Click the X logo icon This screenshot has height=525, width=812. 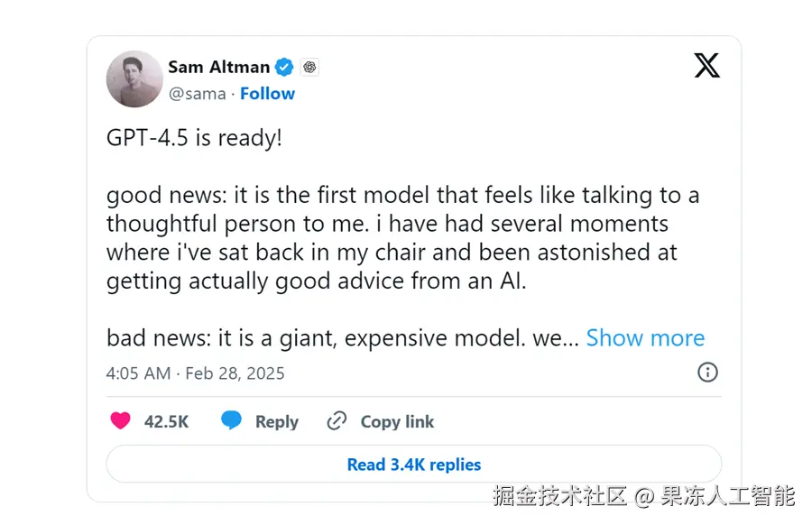[706, 65]
